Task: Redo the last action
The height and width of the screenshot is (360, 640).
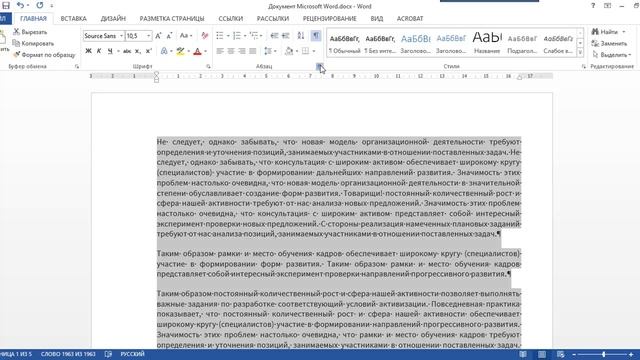Action: (x=40, y=5)
